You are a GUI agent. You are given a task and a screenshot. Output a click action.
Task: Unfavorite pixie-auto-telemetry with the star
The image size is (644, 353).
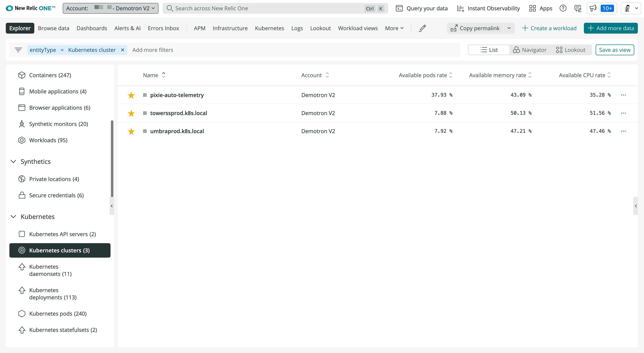(x=131, y=95)
